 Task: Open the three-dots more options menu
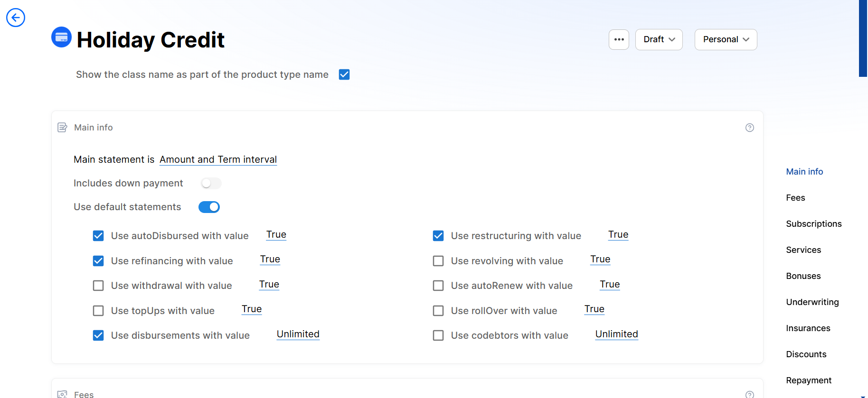pyautogui.click(x=619, y=39)
